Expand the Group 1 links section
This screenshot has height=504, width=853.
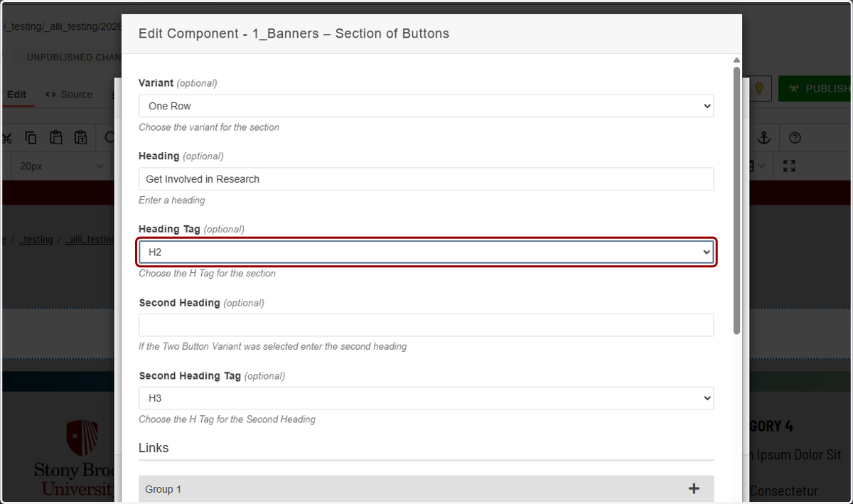(x=426, y=489)
